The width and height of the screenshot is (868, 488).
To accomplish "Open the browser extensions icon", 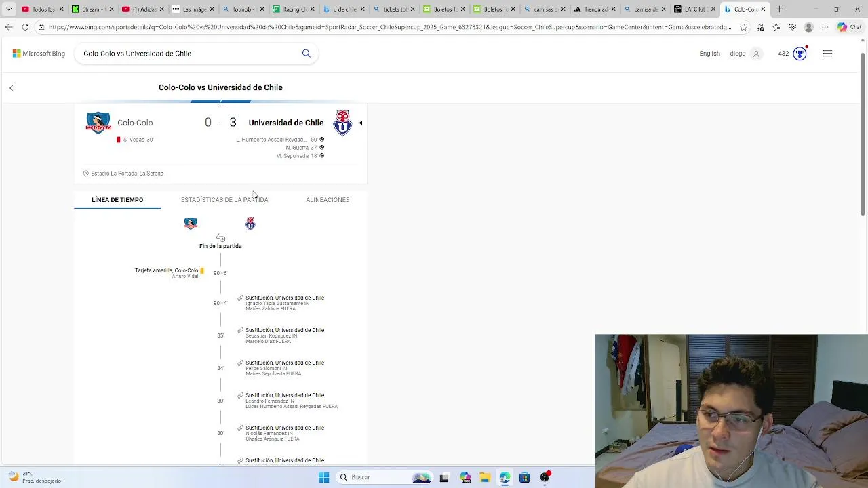I will [760, 27].
